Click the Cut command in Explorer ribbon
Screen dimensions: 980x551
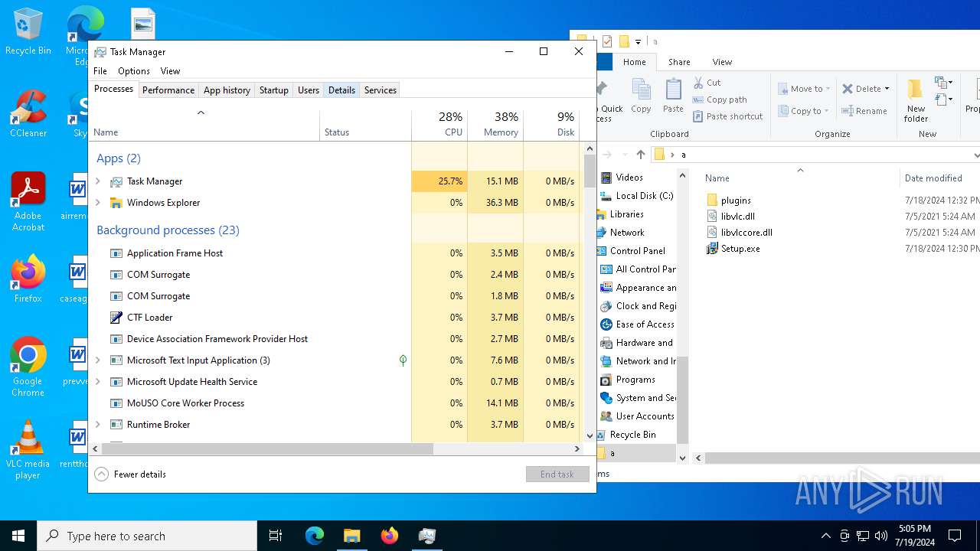[x=707, y=83]
